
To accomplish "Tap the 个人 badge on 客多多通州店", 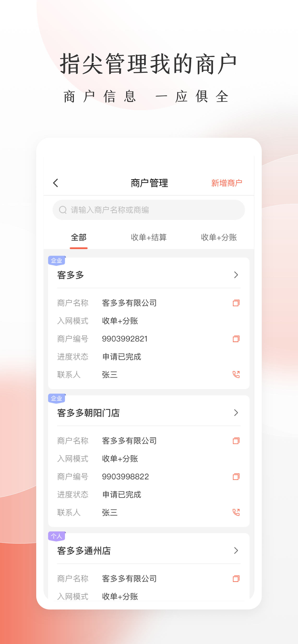I will point(57,536).
